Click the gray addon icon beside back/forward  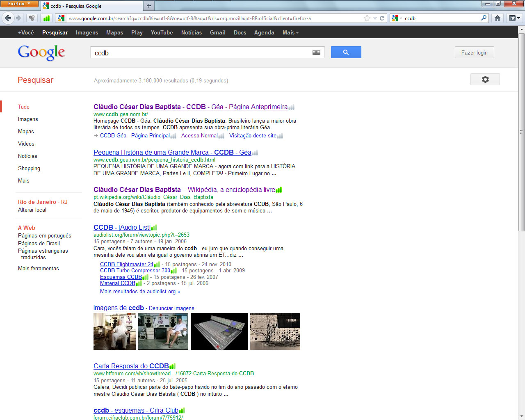point(32,18)
